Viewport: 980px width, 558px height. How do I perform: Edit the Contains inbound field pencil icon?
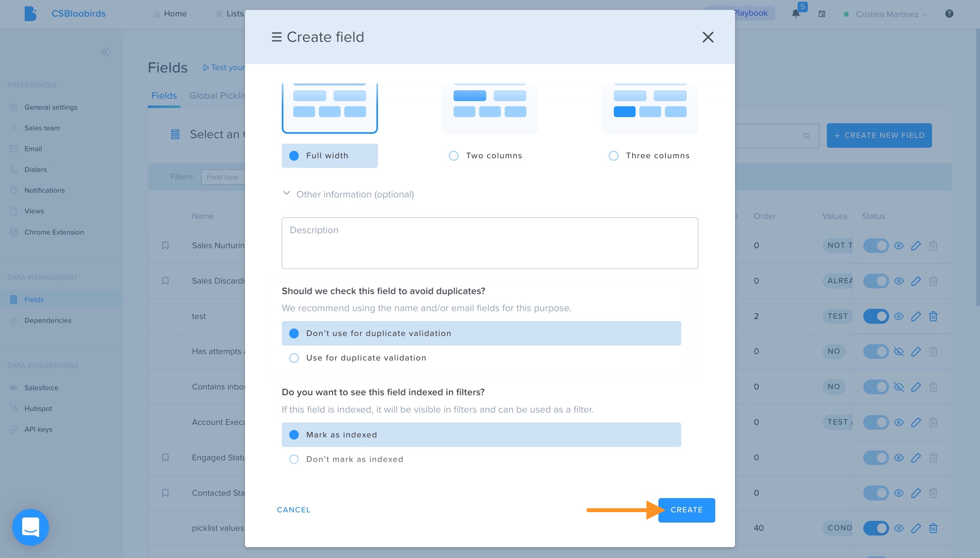tap(916, 387)
